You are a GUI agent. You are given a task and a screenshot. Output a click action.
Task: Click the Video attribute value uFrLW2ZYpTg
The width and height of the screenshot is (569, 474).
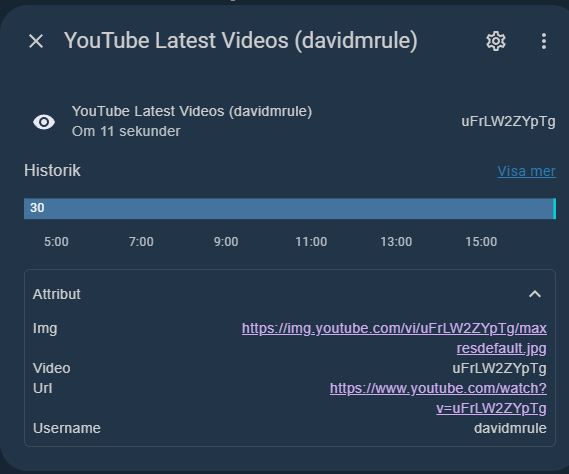(x=499, y=368)
